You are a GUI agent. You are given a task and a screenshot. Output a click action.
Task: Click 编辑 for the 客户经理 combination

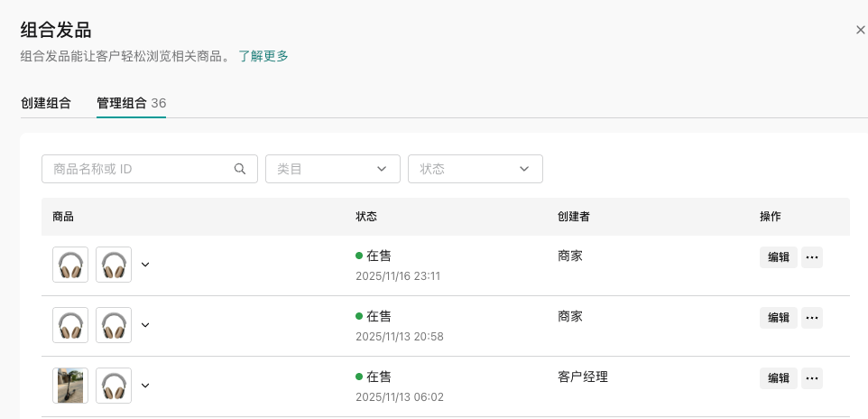(778, 378)
